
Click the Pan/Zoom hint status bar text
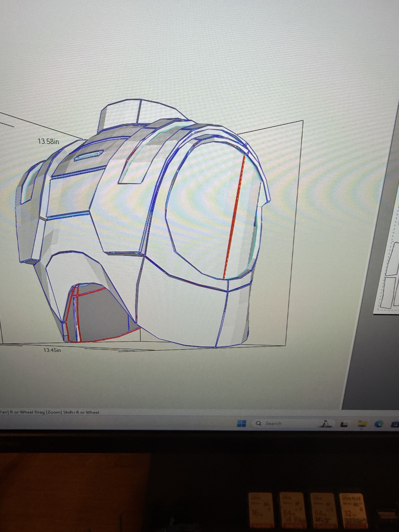click(49, 412)
